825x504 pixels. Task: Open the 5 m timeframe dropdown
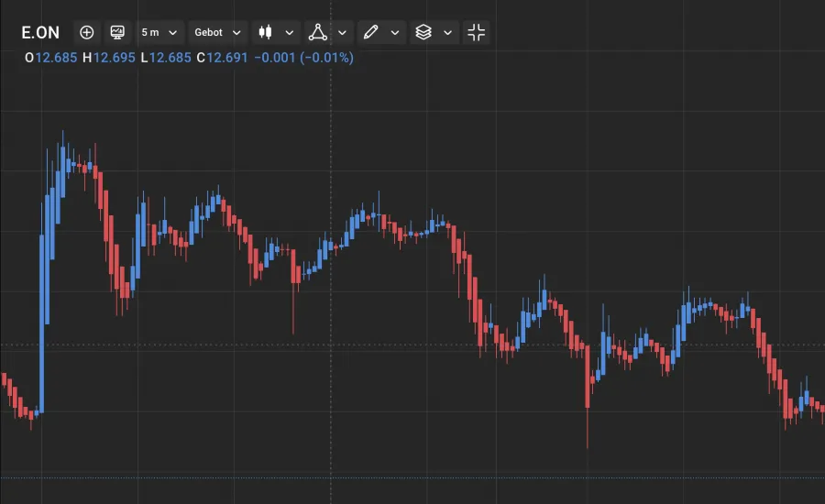pyautogui.click(x=159, y=33)
